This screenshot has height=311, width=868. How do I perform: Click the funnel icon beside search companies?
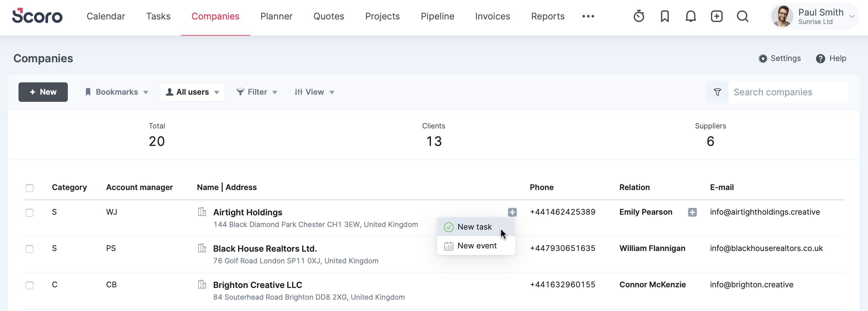(x=717, y=92)
